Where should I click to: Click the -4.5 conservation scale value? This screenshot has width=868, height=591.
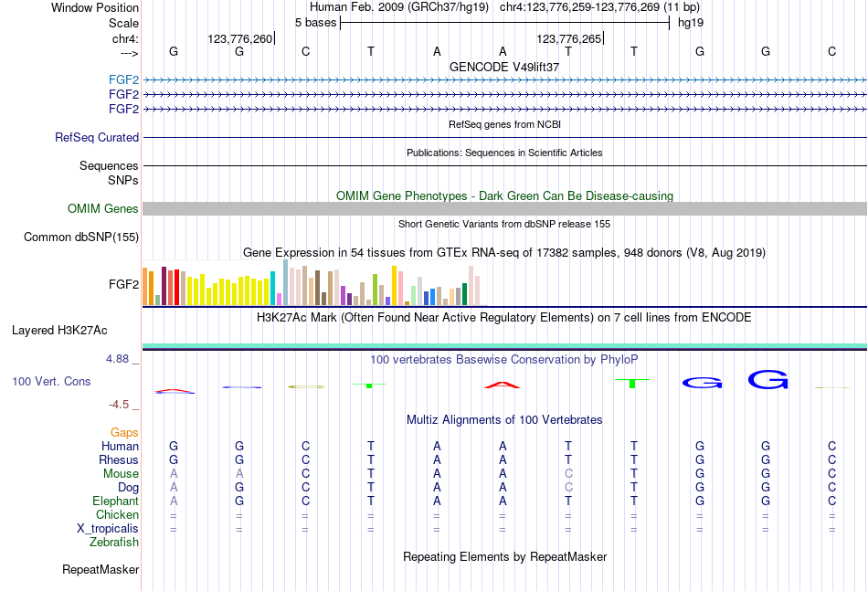pos(119,405)
